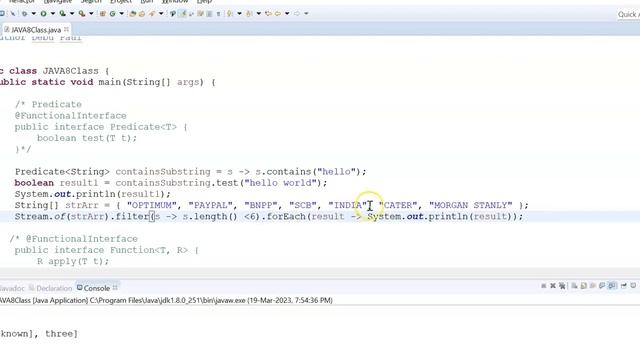Open the Window menu

[175, 2]
